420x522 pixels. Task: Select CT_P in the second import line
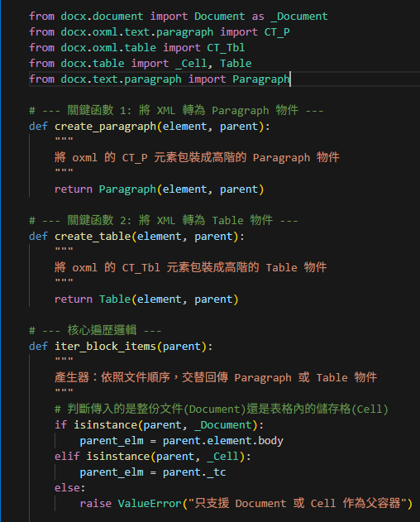[x=277, y=32]
